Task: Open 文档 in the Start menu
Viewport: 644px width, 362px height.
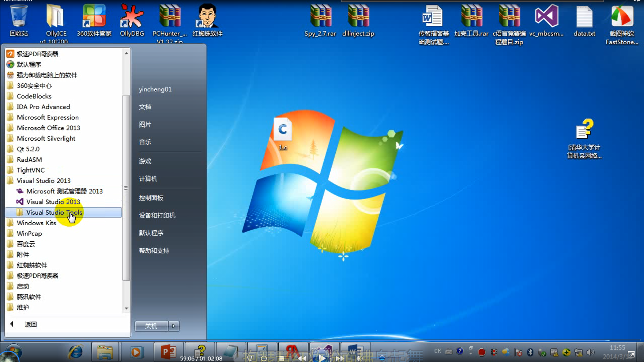Action: coord(145,107)
